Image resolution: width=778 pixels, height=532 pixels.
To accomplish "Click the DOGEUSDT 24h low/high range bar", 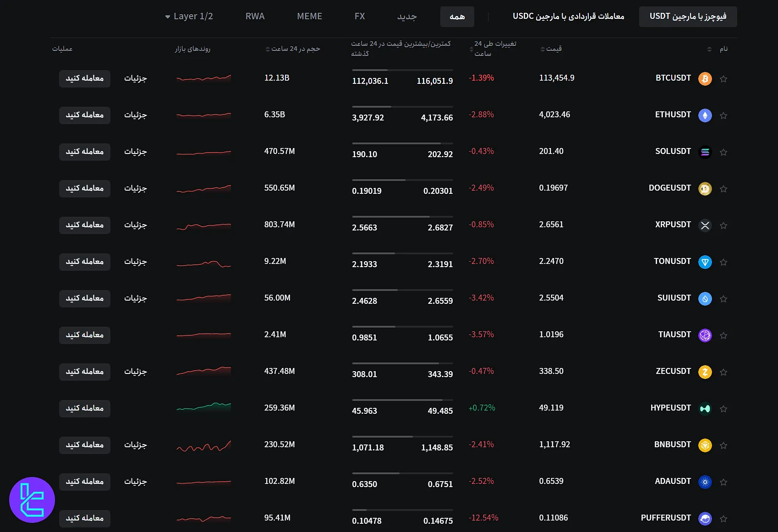I will [402, 180].
